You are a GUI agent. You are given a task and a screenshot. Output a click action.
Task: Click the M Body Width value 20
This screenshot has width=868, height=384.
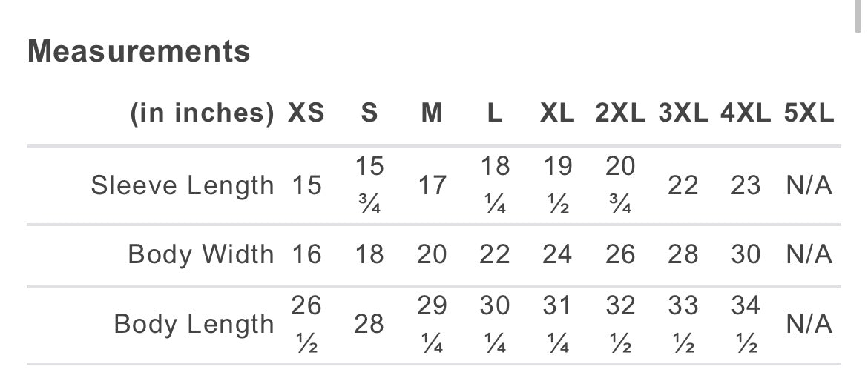click(x=432, y=255)
